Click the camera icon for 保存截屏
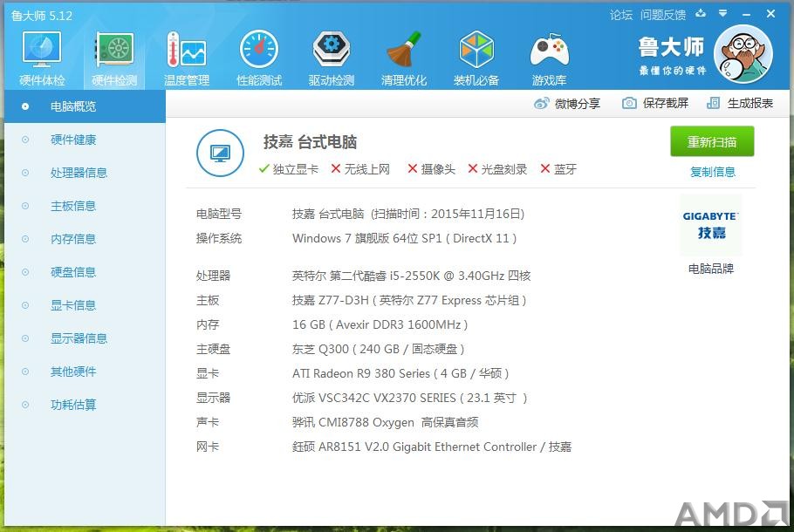This screenshot has width=794, height=532. pos(629,103)
